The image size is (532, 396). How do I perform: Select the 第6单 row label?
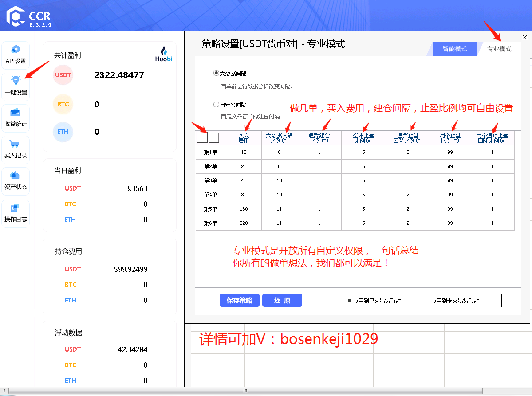click(x=210, y=223)
